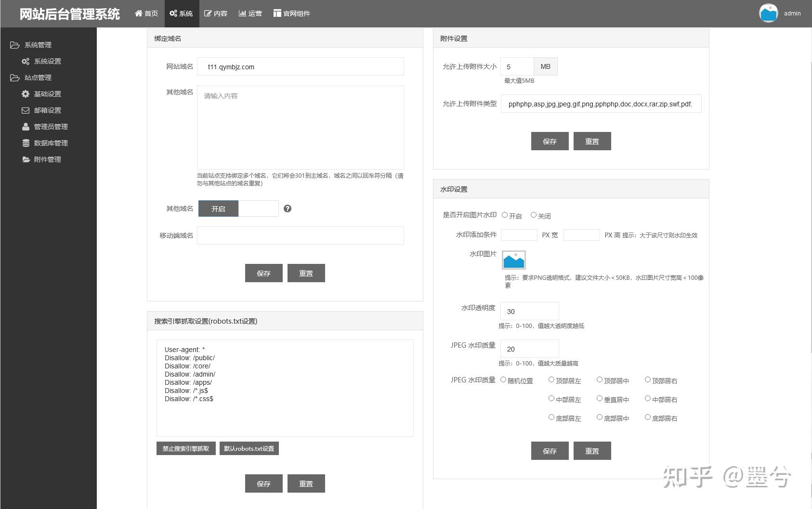Open the 运营 operations menu
812x509 pixels.
(250, 13)
